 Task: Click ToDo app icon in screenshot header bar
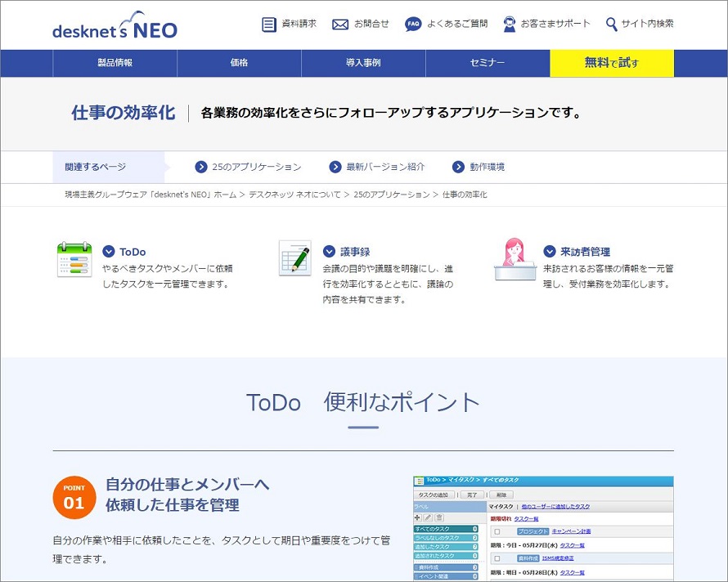pyautogui.click(x=419, y=481)
